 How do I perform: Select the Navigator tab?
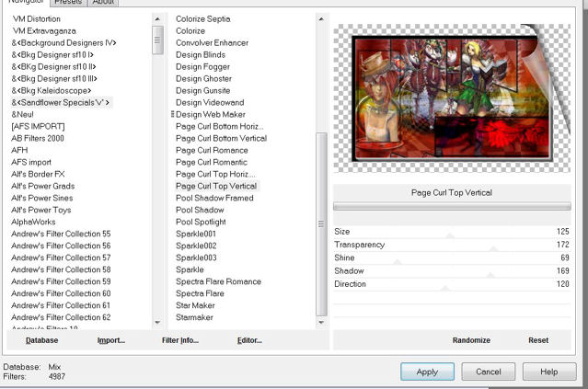coord(26,2)
